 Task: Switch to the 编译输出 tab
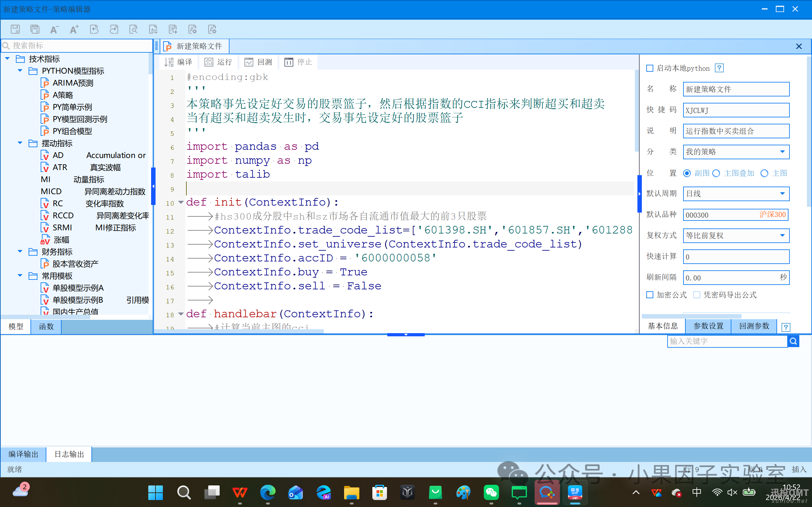(23, 454)
